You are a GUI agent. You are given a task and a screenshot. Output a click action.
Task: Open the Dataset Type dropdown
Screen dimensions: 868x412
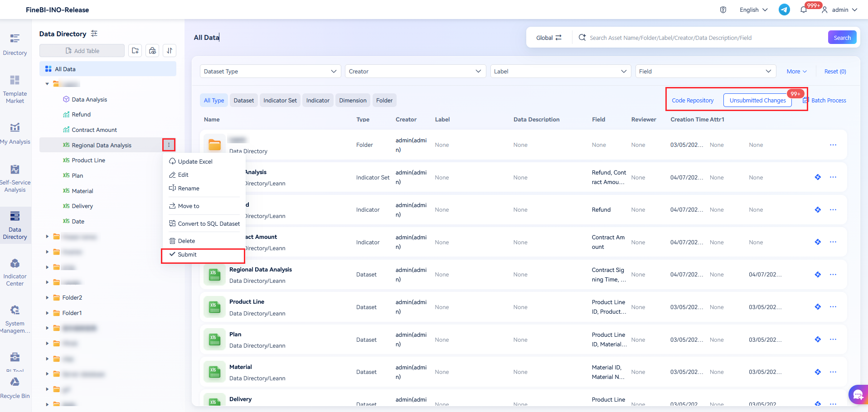[x=270, y=71]
